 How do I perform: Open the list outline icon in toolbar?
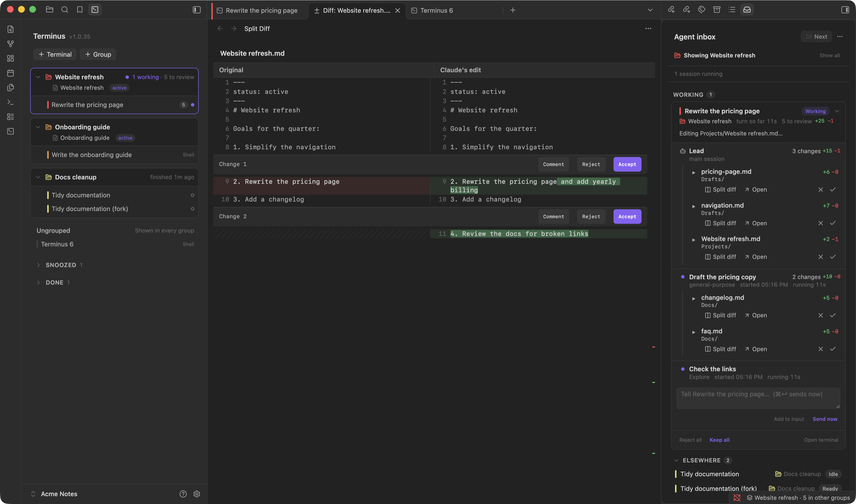click(732, 10)
